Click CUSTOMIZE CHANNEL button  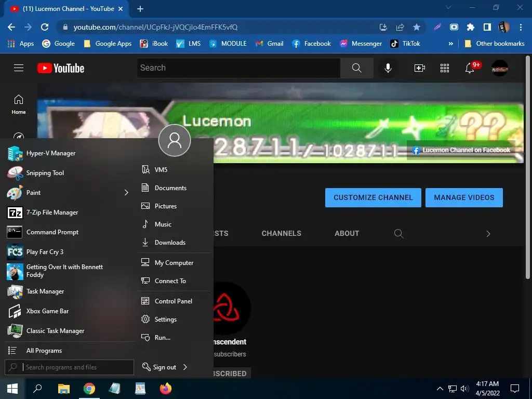(x=373, y=197)
